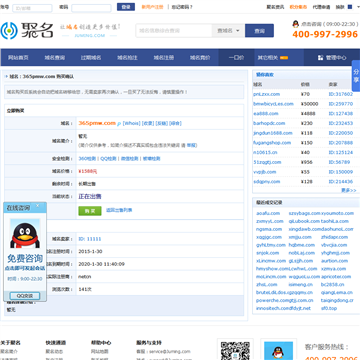Click the domain search input box
The image size is (360, 360).
coord(174,31)
